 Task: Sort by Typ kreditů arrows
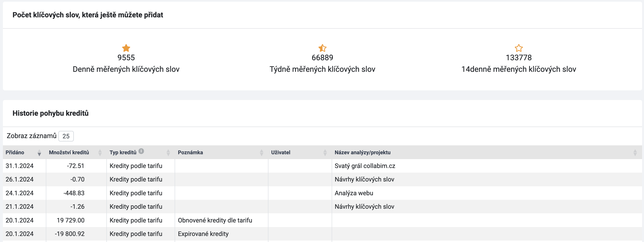pos(168,153)
